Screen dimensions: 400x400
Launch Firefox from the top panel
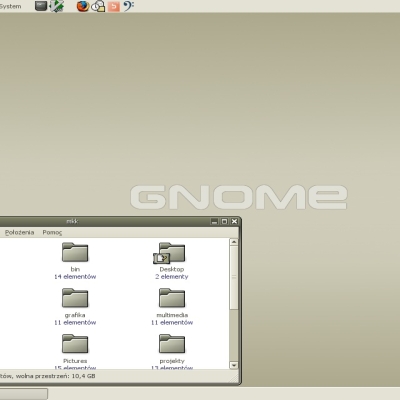point(83,6)
